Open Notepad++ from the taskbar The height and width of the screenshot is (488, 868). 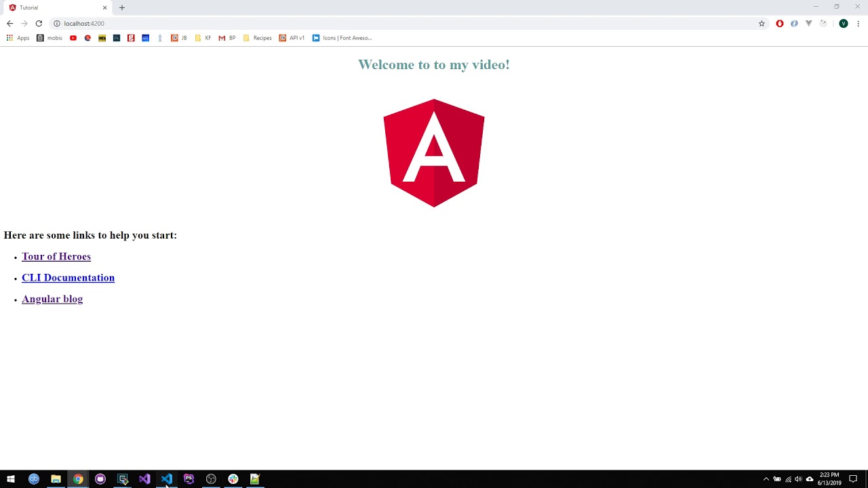point(255,479)
